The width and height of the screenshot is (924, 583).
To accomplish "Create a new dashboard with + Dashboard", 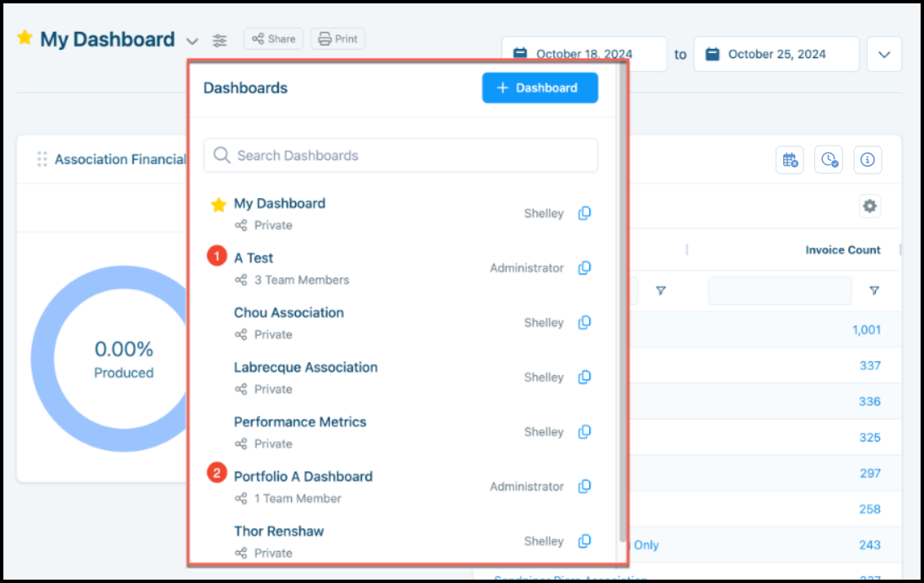I will click(x=540, y=88).
